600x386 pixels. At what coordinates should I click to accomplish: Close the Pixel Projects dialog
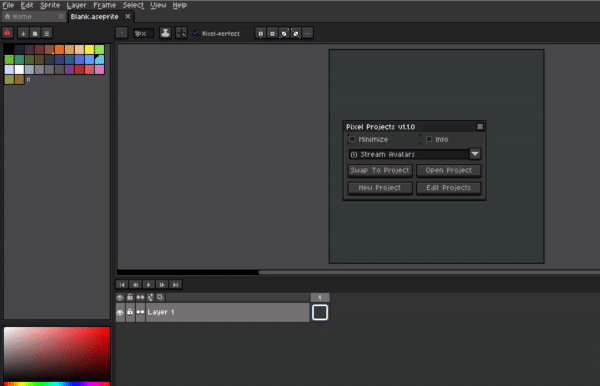[480, 127]
